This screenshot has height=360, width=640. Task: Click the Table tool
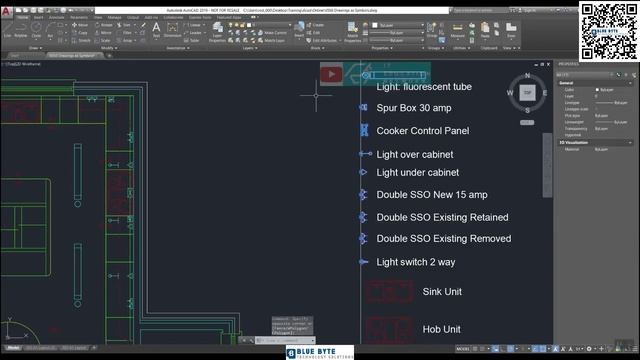coord(191,40)
